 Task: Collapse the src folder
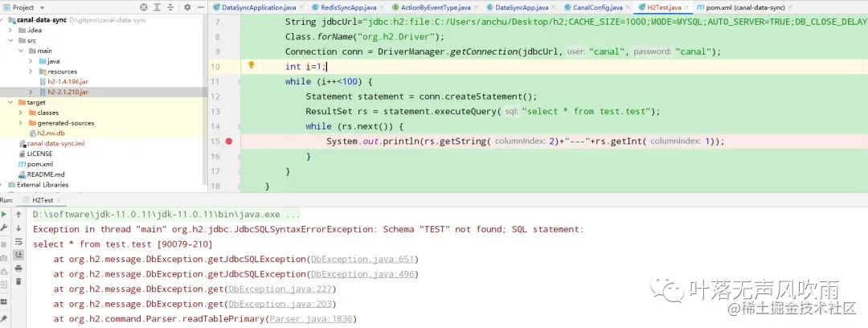[10, 40]
